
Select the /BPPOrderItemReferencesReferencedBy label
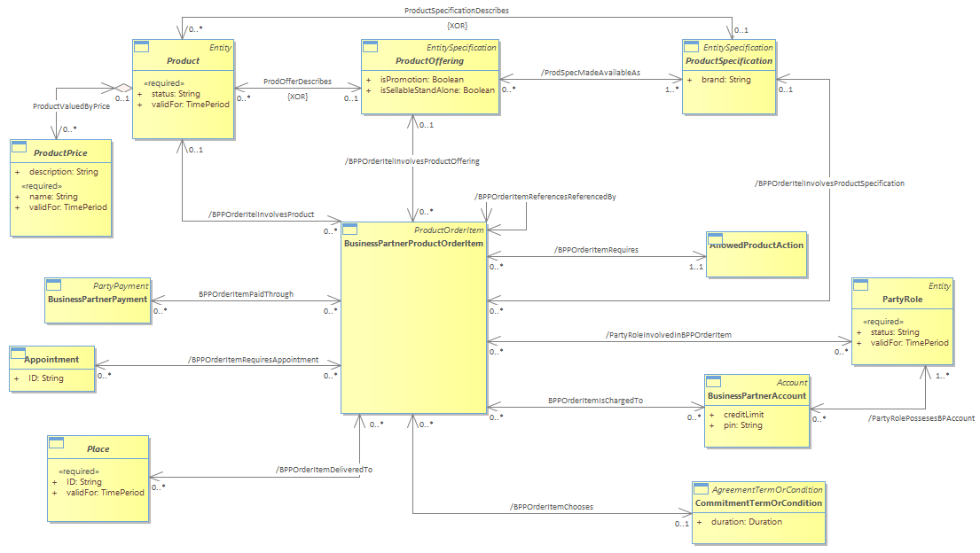click(545, 197)
